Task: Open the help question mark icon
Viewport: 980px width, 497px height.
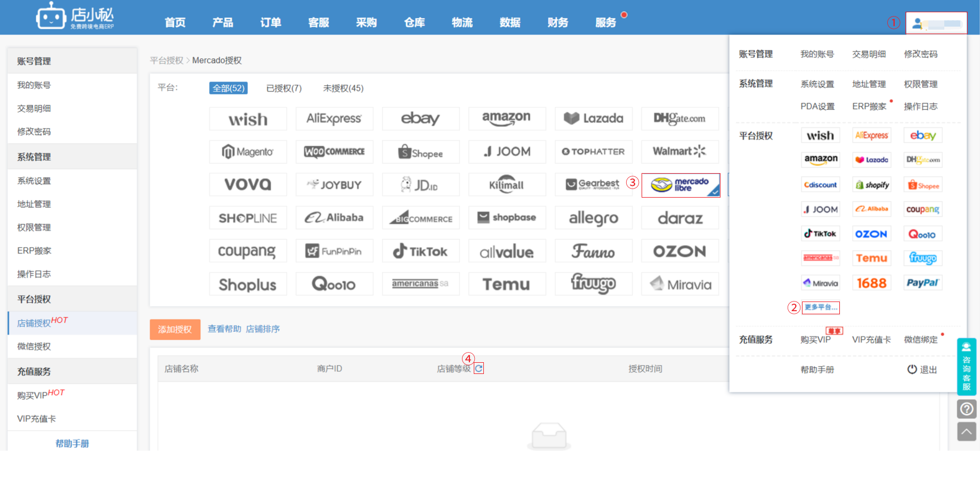Action: point(967,409)
